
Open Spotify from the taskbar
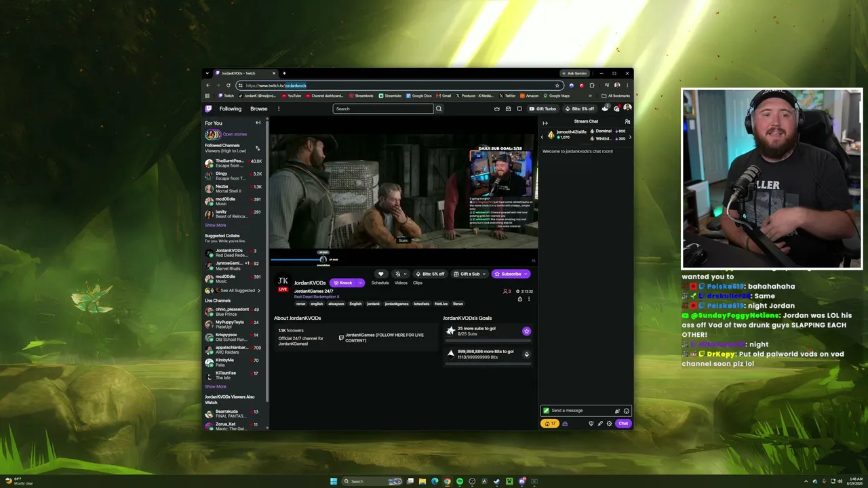(x=460, y=481)
